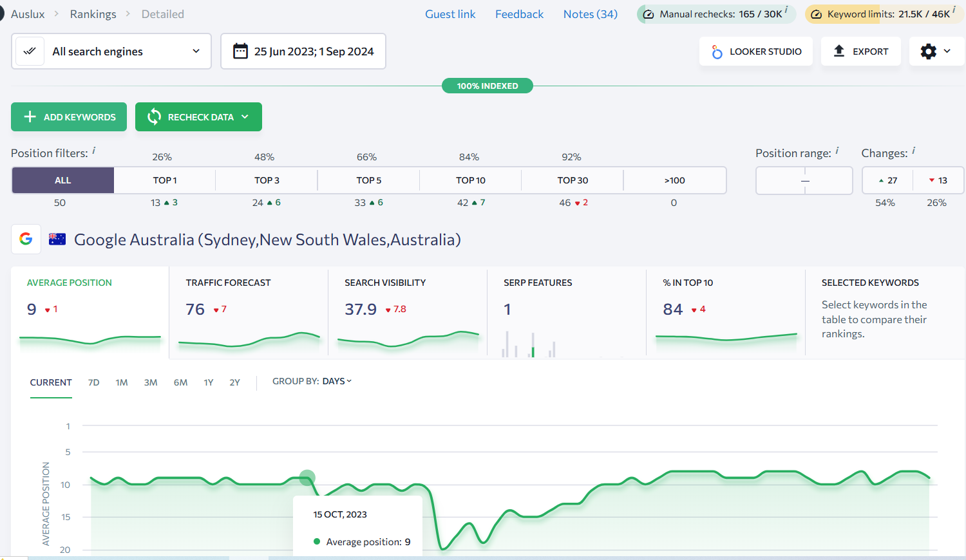Open date range 25 Jun 2023; 1 Sep 2024
The height and width of the screenshot is (560, 966).
(x=303, y=51)
